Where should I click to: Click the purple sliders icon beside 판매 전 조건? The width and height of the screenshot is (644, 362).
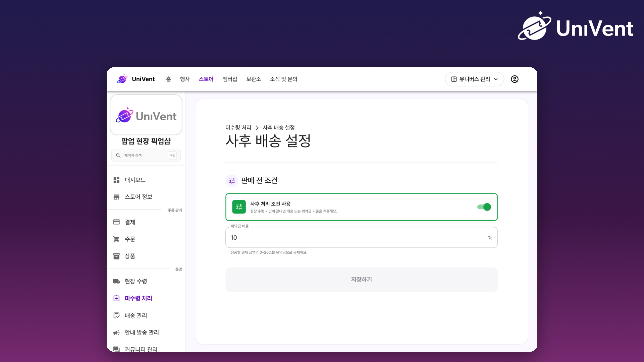232,181
